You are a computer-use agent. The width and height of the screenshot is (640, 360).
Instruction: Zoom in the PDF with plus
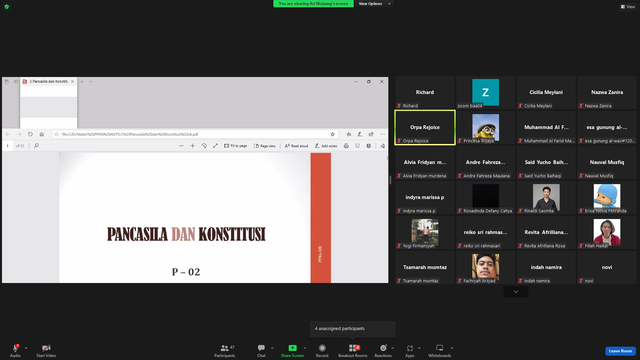coord(192,146)
